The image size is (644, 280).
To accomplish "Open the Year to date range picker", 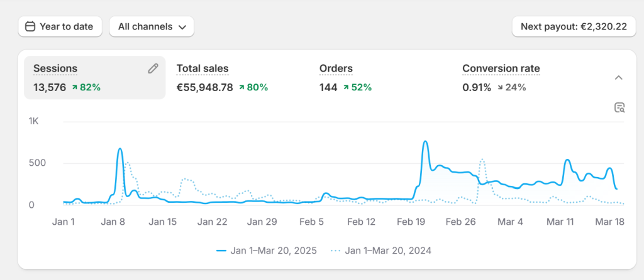I will [60, 26].
